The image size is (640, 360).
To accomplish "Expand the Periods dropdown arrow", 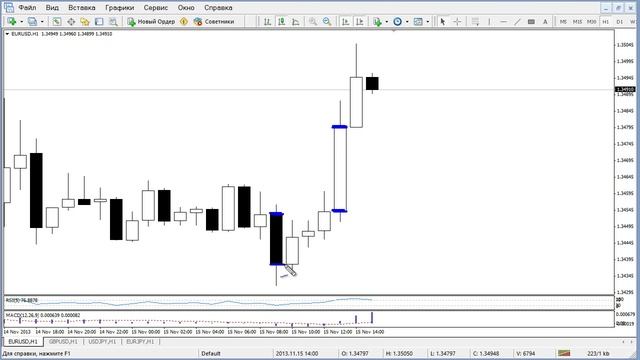I will pos(407,22).
